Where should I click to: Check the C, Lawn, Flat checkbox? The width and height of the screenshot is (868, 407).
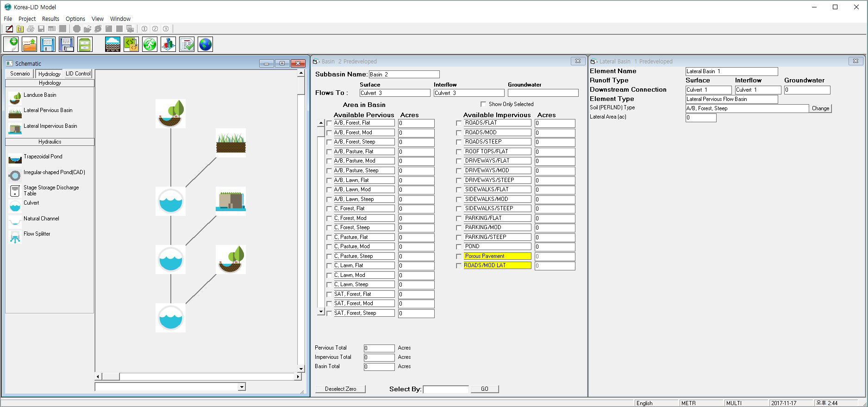(x=330, y=266)
